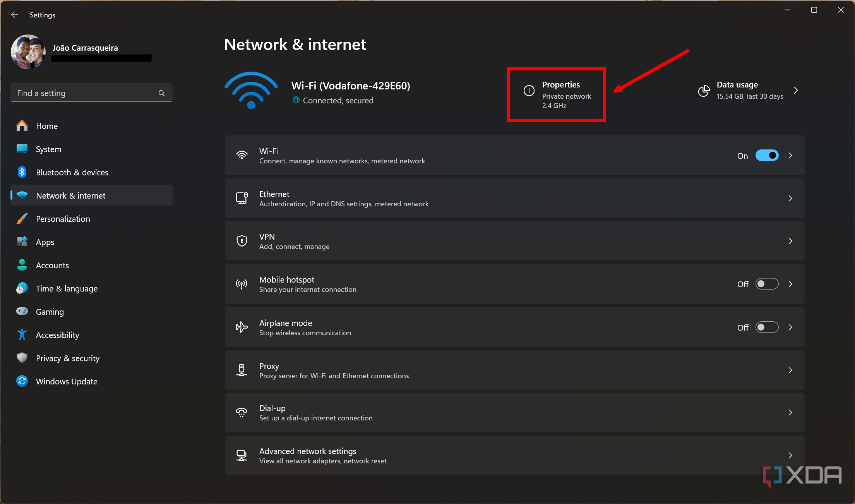The height and width of the screenshot is (504, 855).
Task: Go to Privacy & security section
Action: (x=67, y=358)
